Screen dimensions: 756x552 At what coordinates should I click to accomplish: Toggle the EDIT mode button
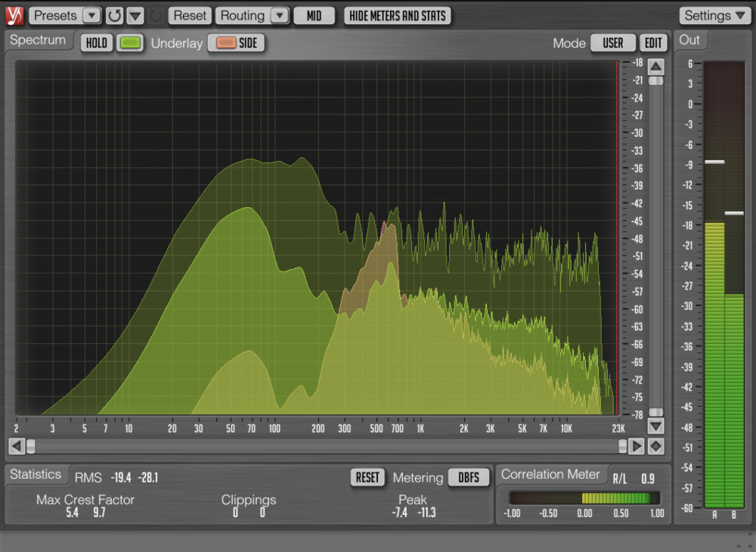(x=654, y=43)
